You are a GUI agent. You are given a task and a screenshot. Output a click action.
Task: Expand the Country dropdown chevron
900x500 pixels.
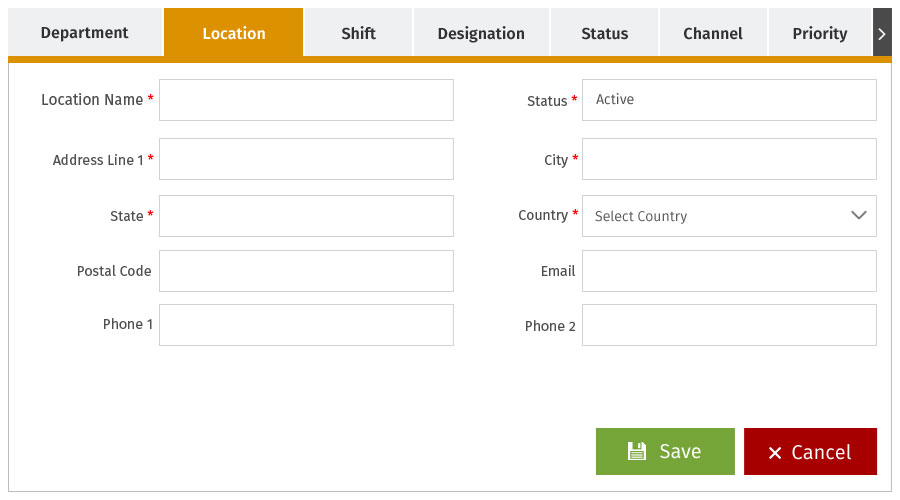pos(859,215)
